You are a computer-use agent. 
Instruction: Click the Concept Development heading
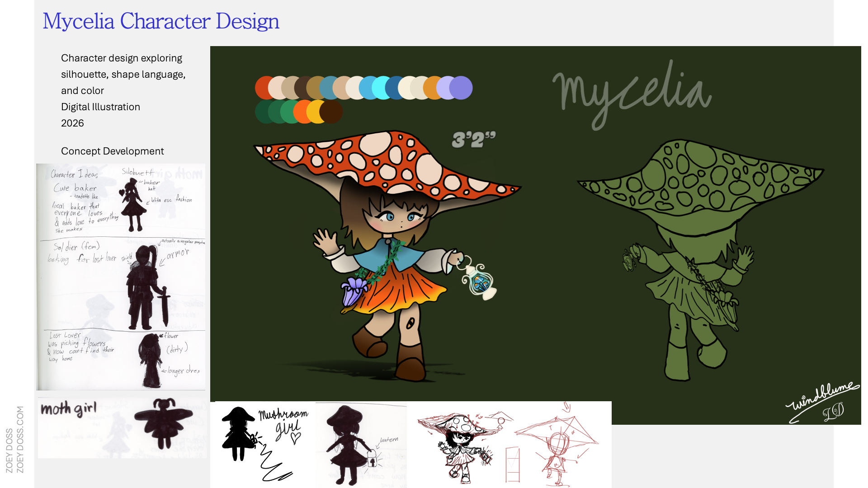[x=113, y=151]
